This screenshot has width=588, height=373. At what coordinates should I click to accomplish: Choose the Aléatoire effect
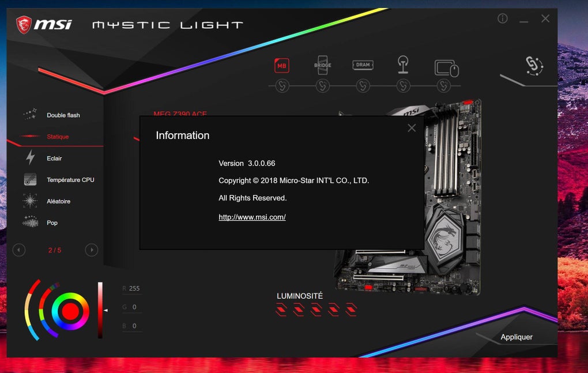(x=58, y=201)
